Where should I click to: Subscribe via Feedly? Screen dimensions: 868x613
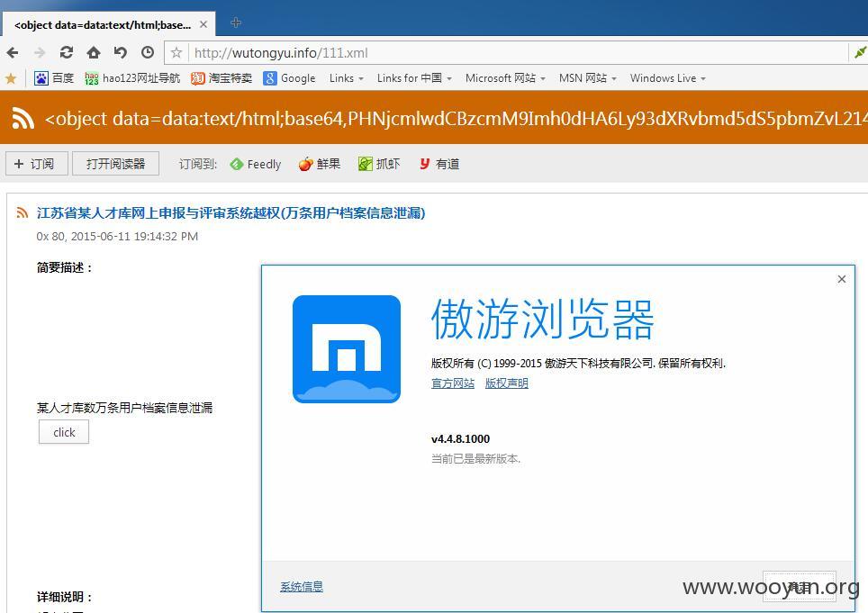(255, 164)
